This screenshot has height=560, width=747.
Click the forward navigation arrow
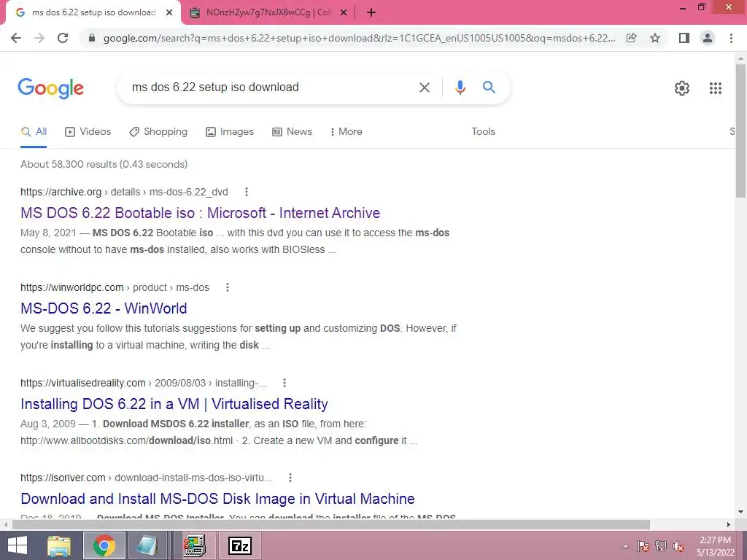click(39, 38)
